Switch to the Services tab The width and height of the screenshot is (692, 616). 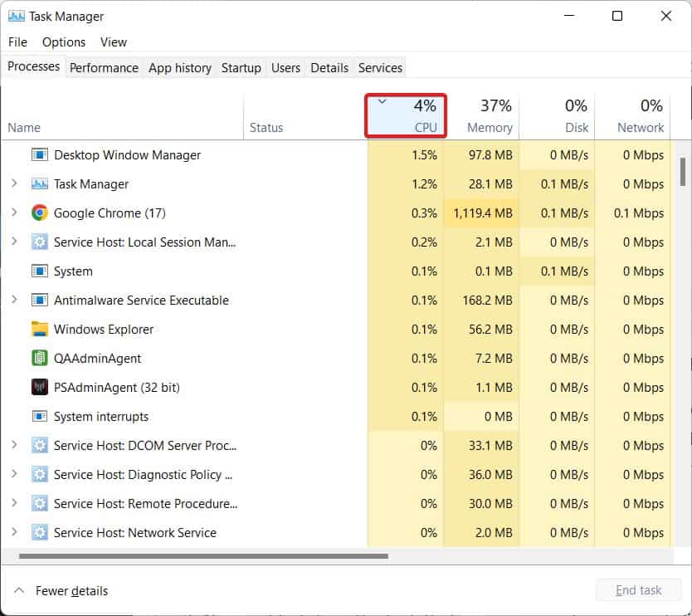380,68
